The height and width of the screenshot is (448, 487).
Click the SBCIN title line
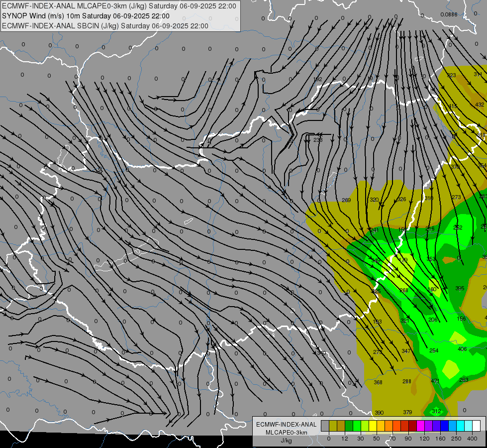pos(105,26)
